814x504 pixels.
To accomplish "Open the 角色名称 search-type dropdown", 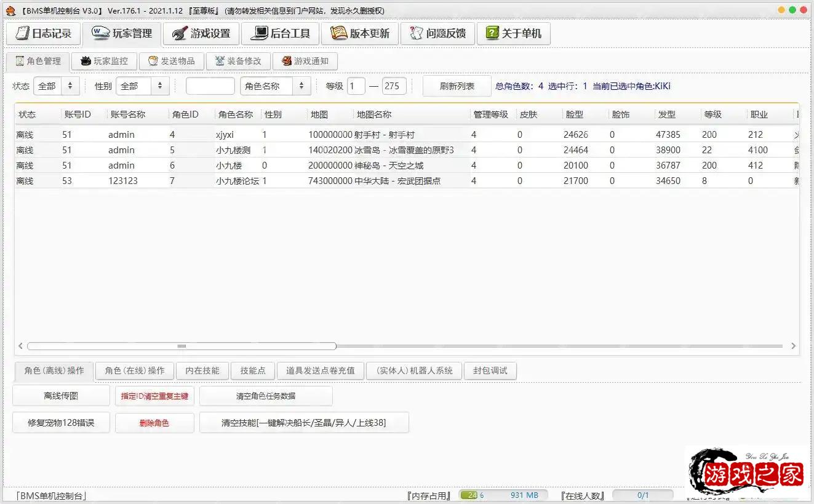I will (275, 86).
